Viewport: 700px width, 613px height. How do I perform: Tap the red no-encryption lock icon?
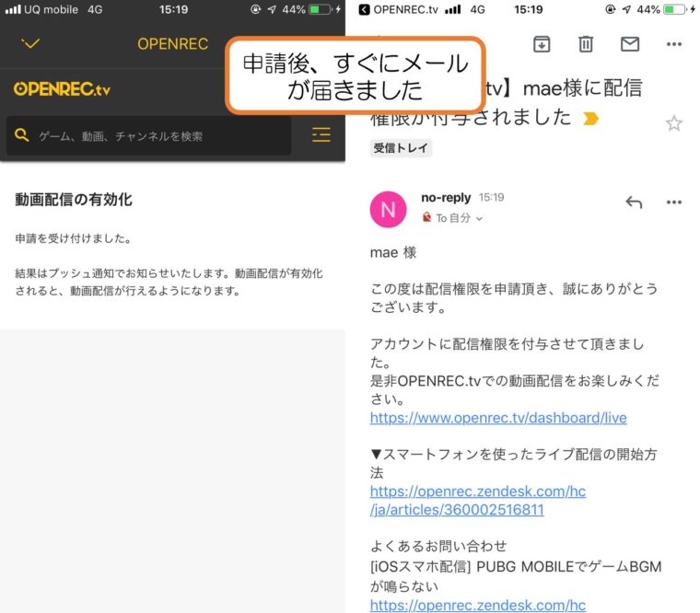coord(426,217)
